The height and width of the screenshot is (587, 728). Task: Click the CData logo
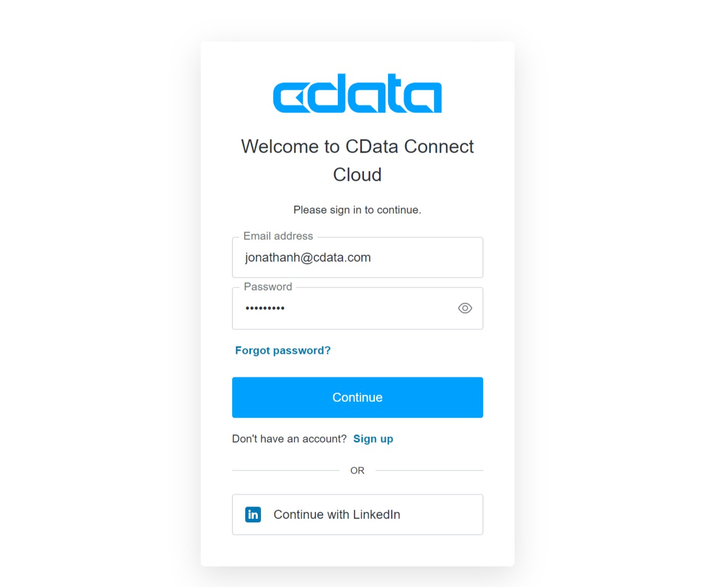[x=357, y=93]
